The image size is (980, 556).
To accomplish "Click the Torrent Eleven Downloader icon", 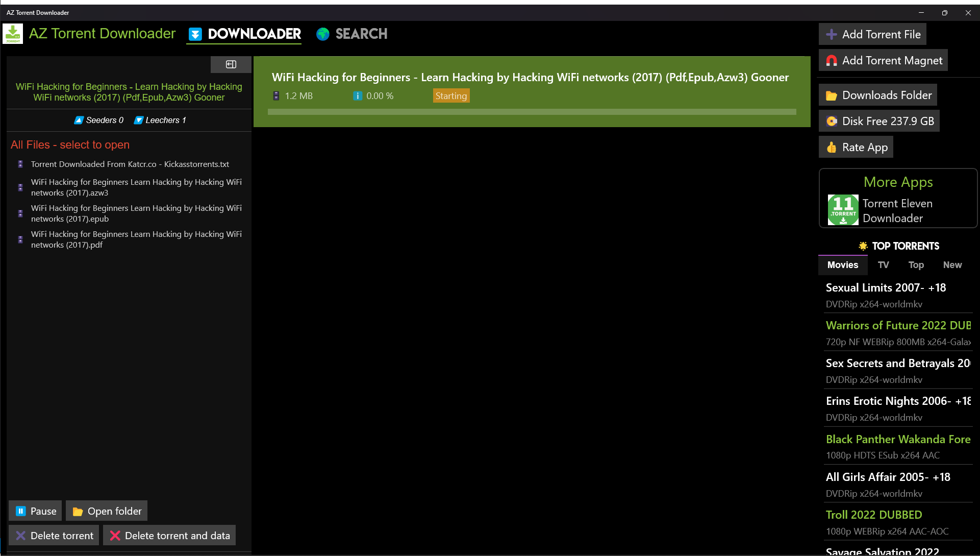I will tap(843, 210).
